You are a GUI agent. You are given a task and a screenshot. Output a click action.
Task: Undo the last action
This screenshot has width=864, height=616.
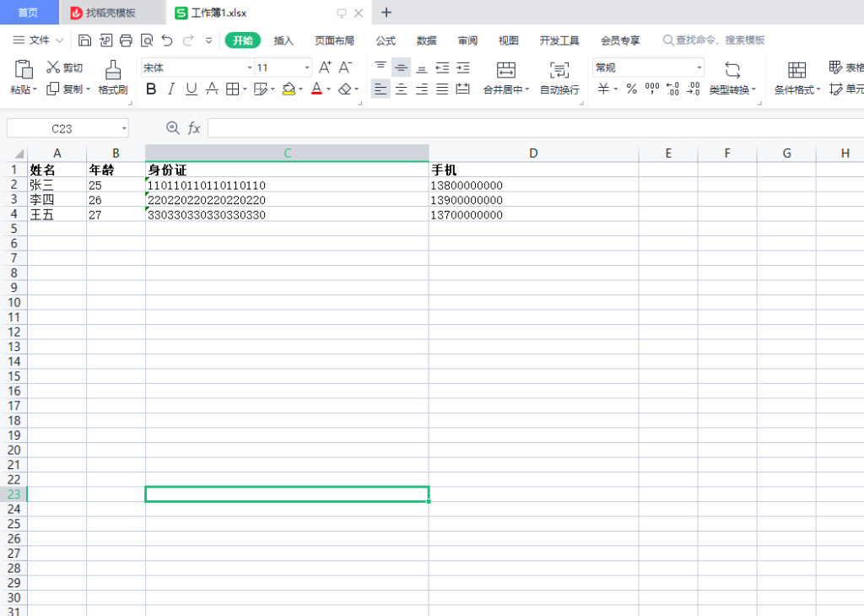167,41
